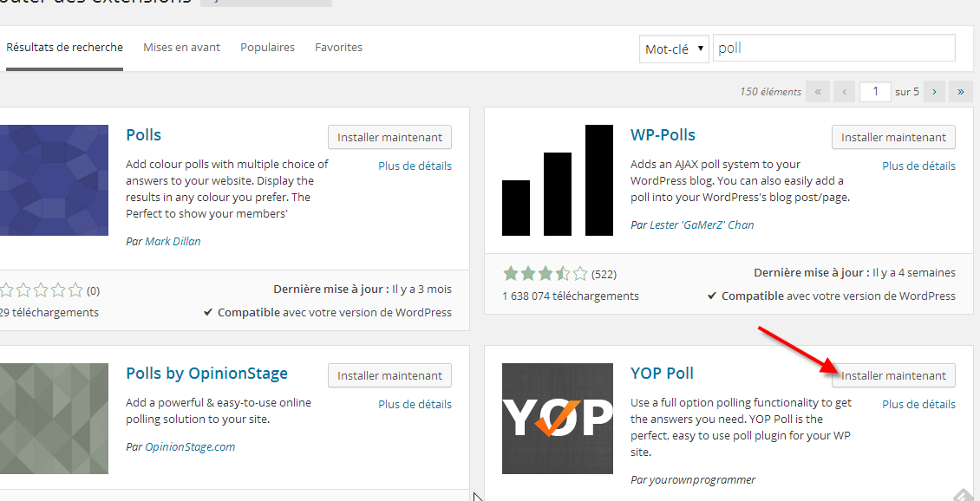This screenshot has width=980, height=501.
Task: Switch to the Populaires tab
Action: 267,48
